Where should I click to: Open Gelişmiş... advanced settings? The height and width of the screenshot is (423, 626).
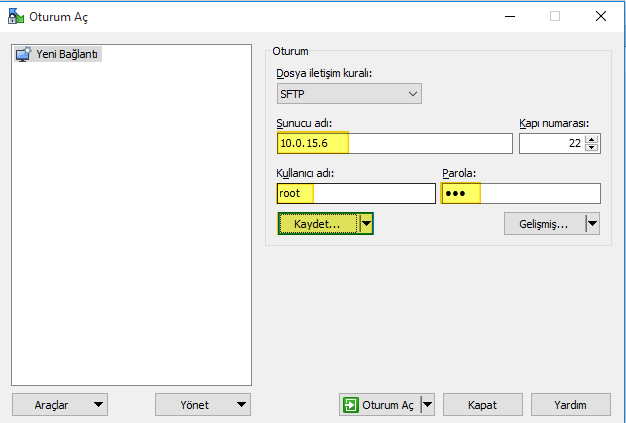point(544,224)
